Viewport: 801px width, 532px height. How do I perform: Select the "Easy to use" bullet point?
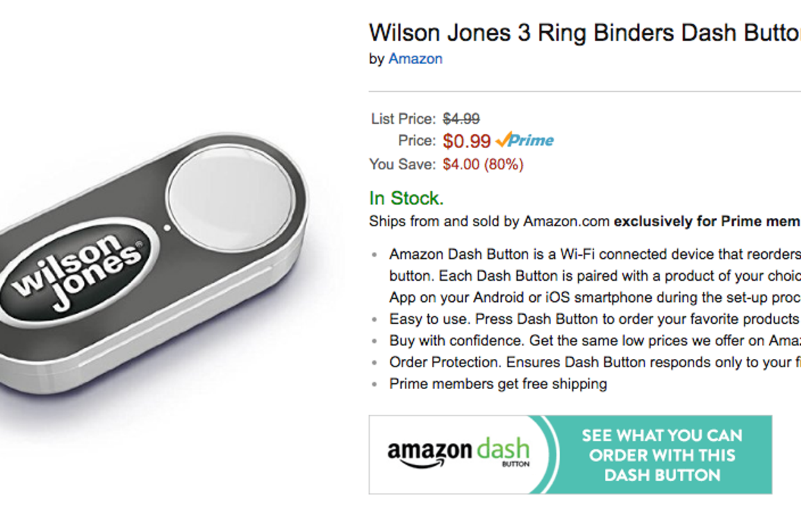click(x=594, y=319)
